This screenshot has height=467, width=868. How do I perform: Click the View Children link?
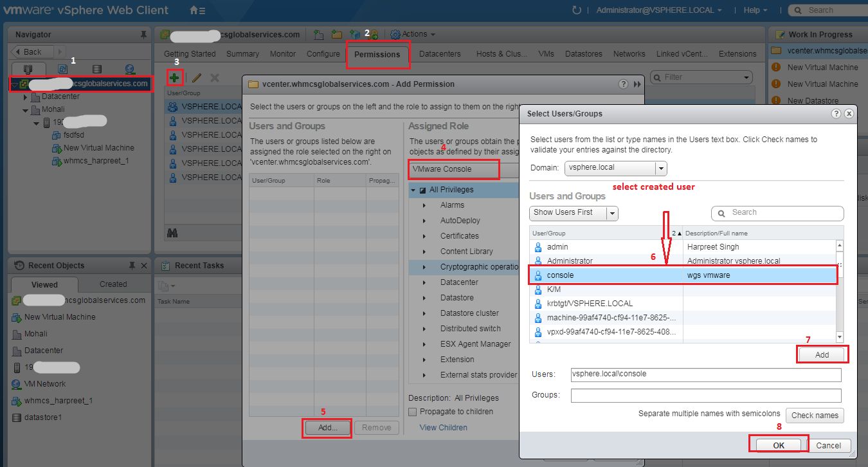click(443, 428)
